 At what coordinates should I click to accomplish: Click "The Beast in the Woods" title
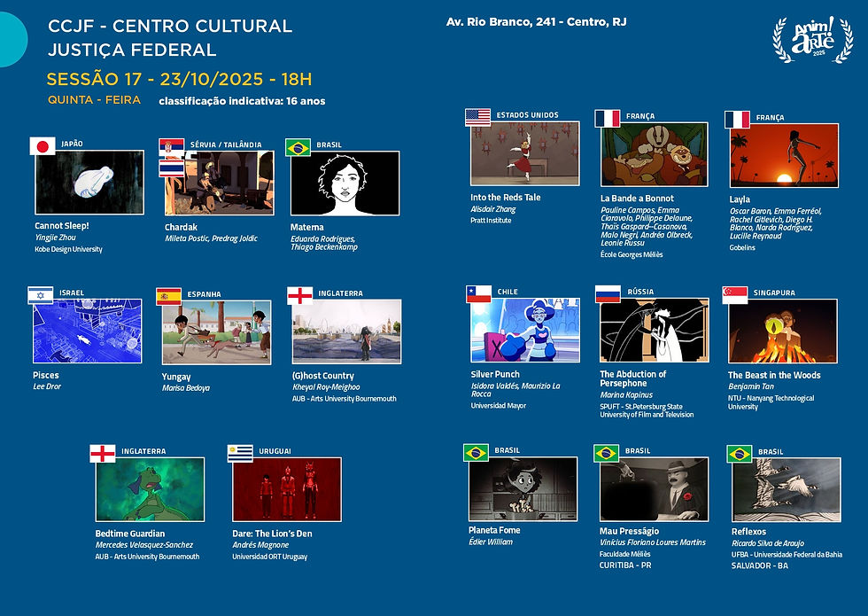[774, 375]
